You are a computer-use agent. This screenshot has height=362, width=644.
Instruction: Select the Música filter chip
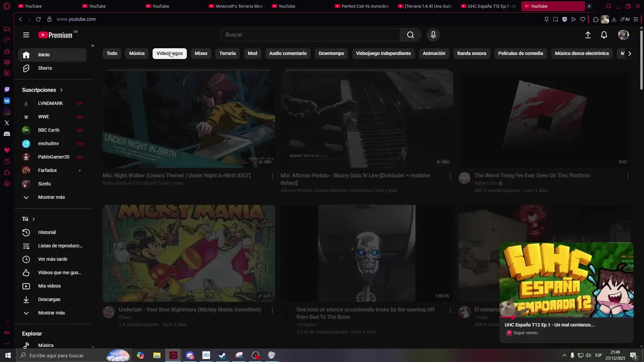click(x=137, y=53)
